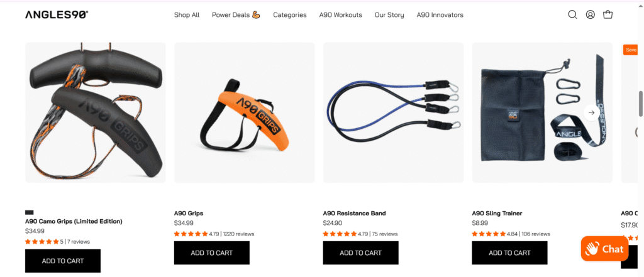Click the page vertical scrollbar thumb
The width and height of the screenshot is (644, 277).
coord(640,104)
